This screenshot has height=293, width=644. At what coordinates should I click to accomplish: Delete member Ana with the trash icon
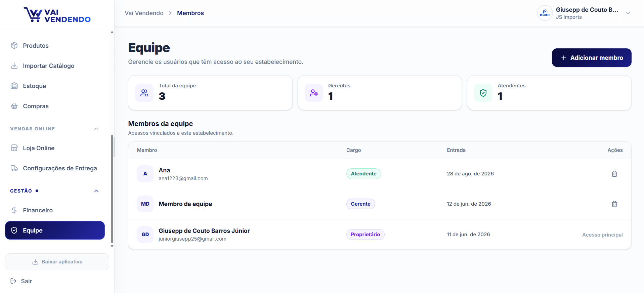pos(614,174)
